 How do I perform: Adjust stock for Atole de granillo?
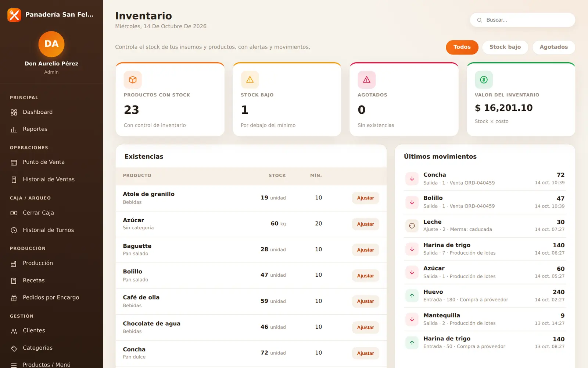(x=365, y=198)
